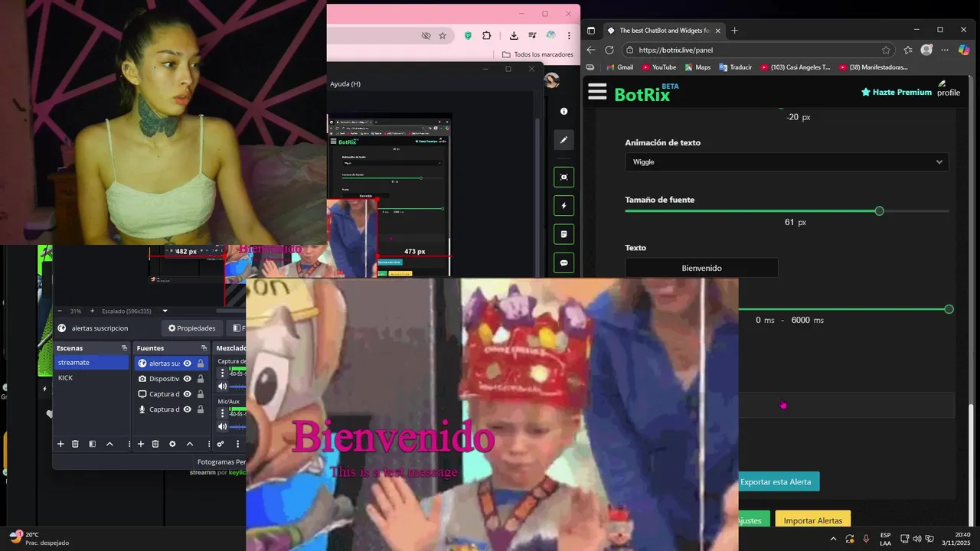Open the YouTube bookmark
The image size is (980, 551).
(659, 67)
